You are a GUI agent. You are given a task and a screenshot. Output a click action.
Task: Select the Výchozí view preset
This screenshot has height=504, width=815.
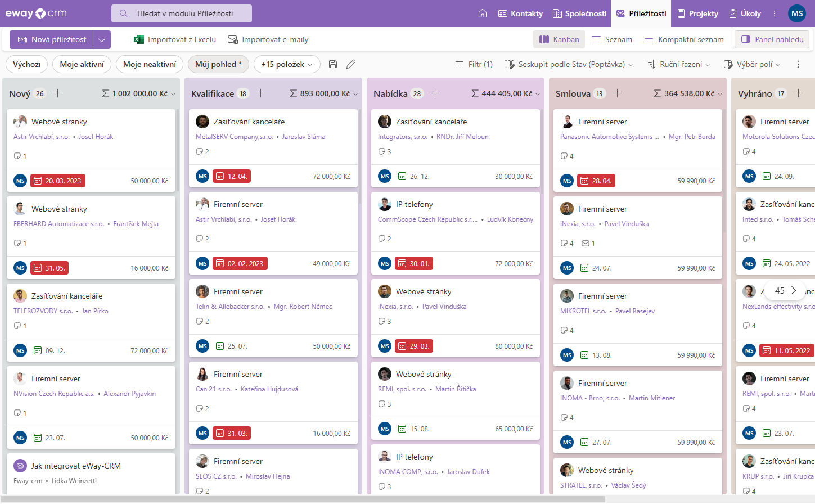pyautogui.click(x=27, y=64)
